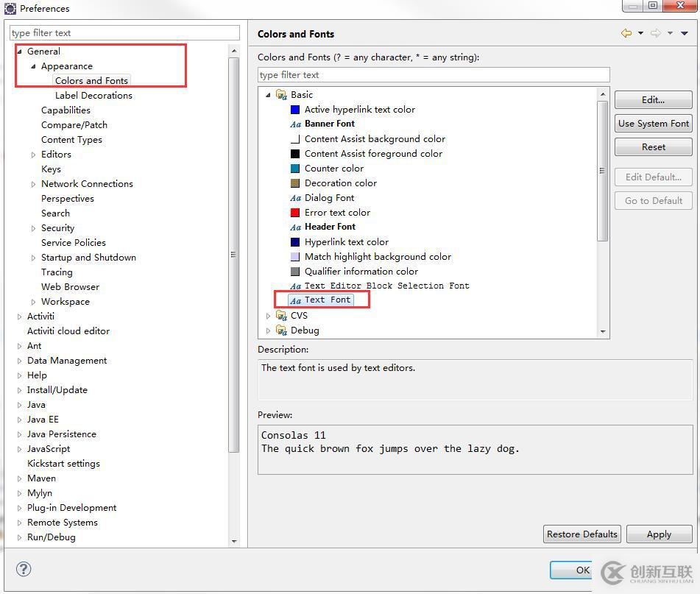700x594 pixels.
Task: Open the back history dropdown arrow
Action: point(640,33)
